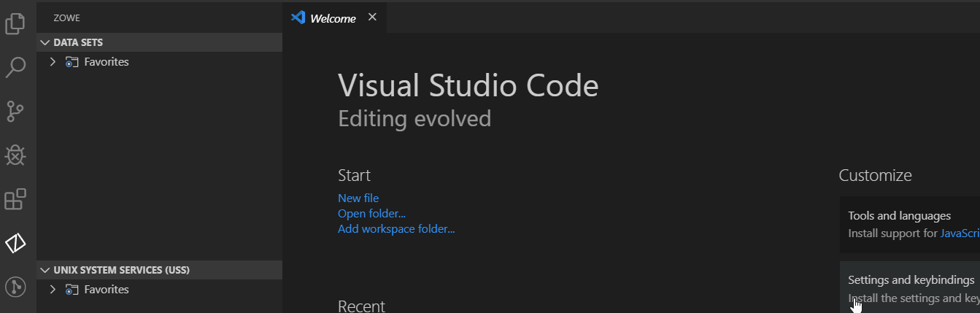Click Add workspace folder... link
Viewport: 980px width, 313px height.
396,228
